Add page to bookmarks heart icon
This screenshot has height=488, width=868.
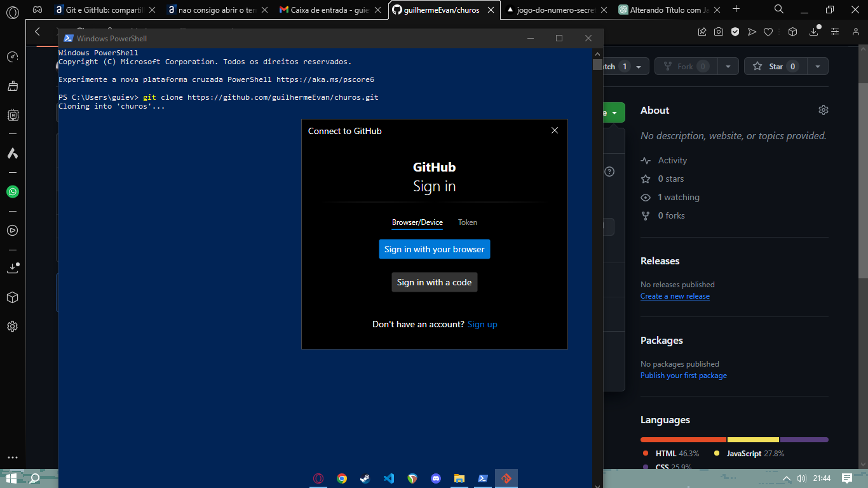(768, 32)
